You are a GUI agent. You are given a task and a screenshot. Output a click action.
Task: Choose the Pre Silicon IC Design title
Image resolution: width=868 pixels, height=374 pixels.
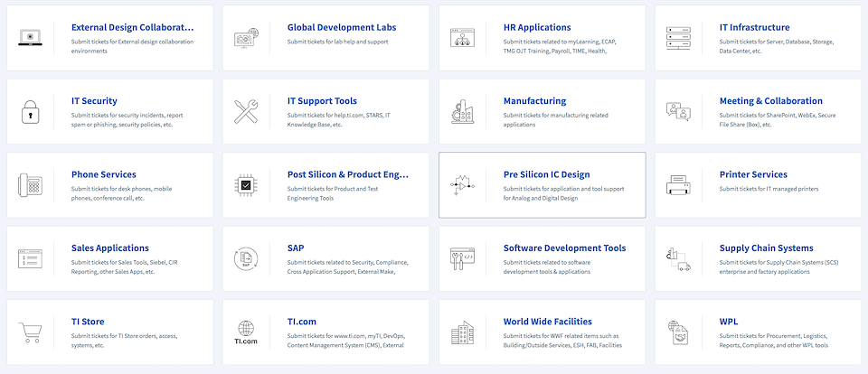coord(546,174)
